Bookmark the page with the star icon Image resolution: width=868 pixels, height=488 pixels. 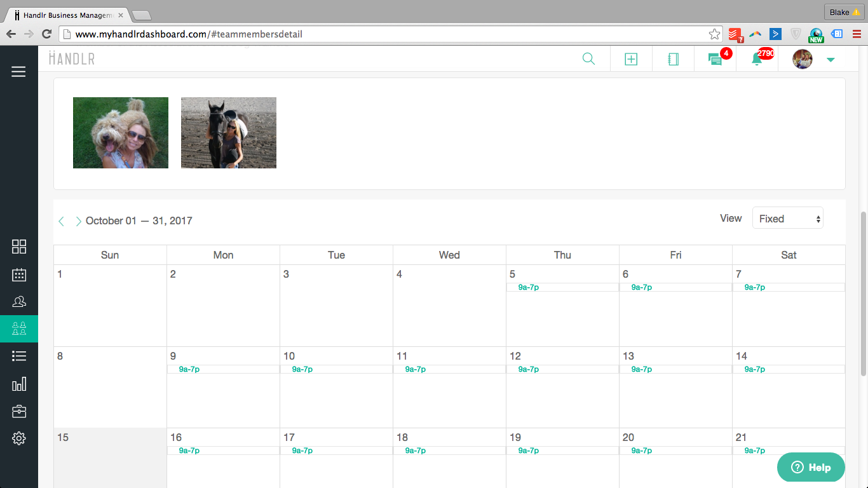tap(714, 34)
